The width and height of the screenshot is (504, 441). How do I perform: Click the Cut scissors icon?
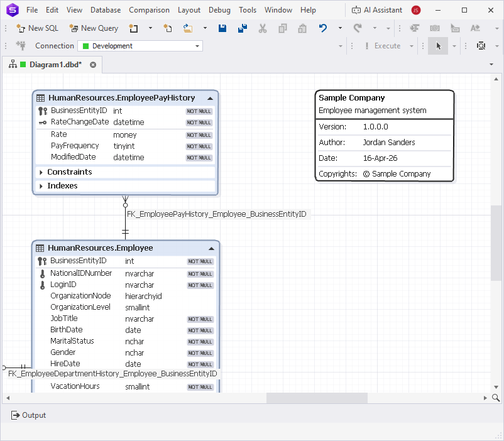(x=263, y=28)
